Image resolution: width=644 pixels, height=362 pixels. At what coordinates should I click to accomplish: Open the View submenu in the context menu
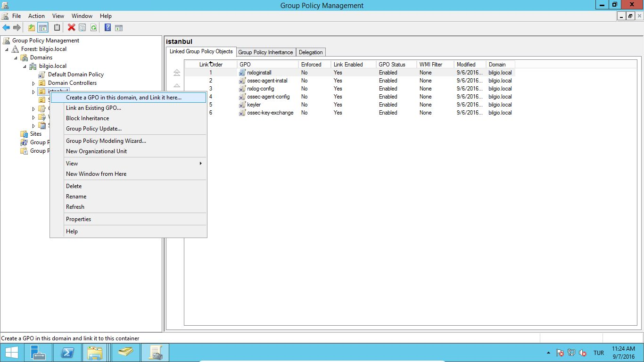(x=128, y=164)
